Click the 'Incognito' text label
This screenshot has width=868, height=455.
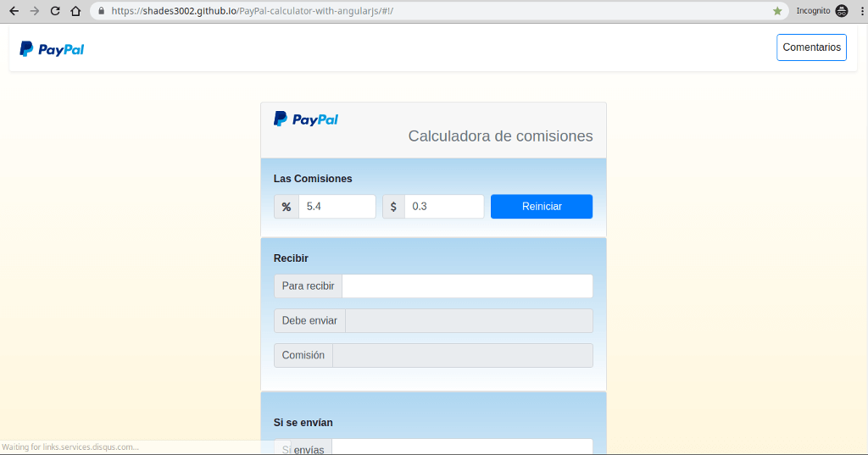click(x=813, y=11)
